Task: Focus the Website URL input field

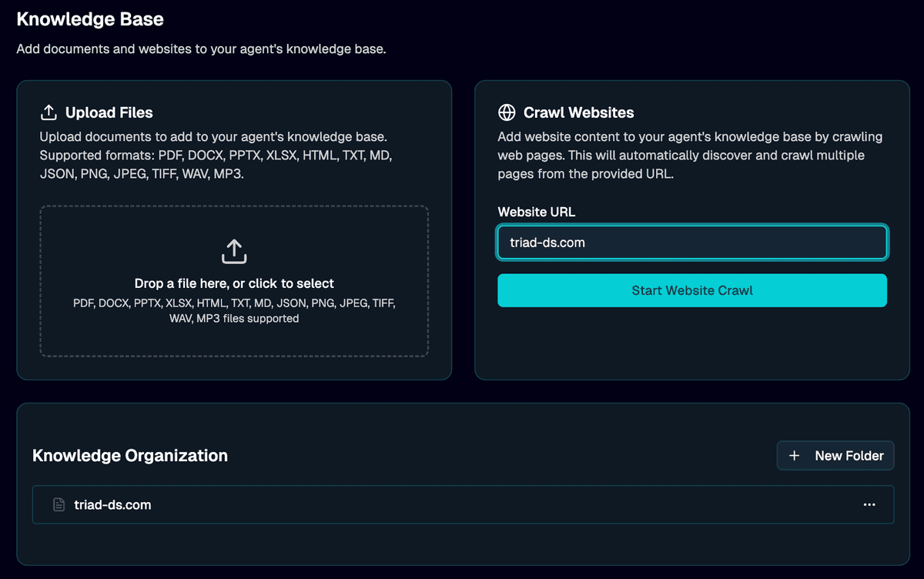Action: pyautogui.click(x=691, y=243)
